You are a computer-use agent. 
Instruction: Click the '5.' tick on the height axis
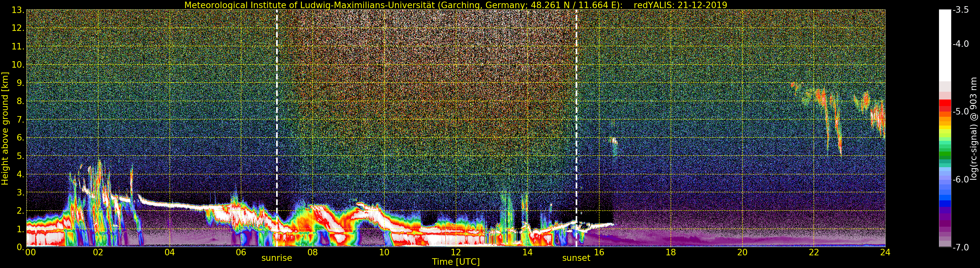point(20,156)
